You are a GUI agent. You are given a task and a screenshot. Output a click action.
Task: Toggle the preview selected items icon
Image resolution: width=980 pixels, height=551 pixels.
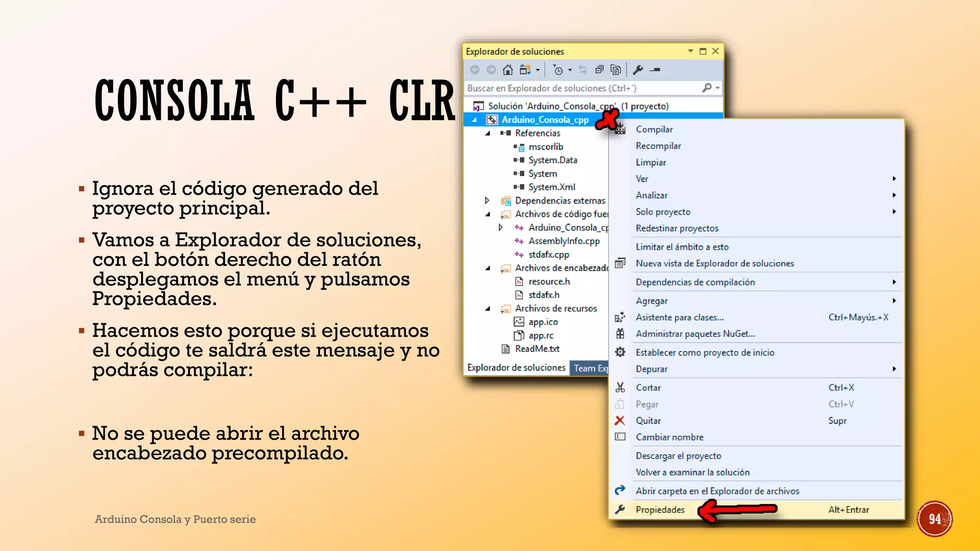tap(655, 70)
